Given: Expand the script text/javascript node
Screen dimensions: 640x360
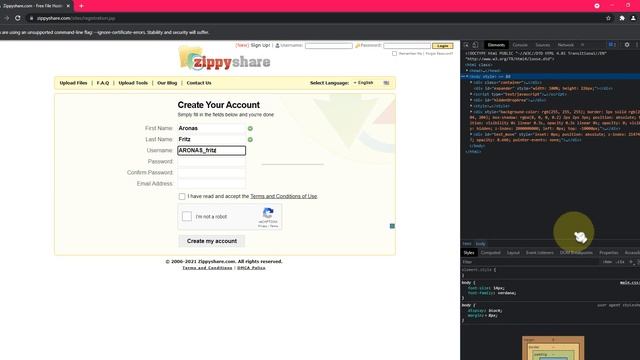Looking at the screenshot, I should 471,94.
